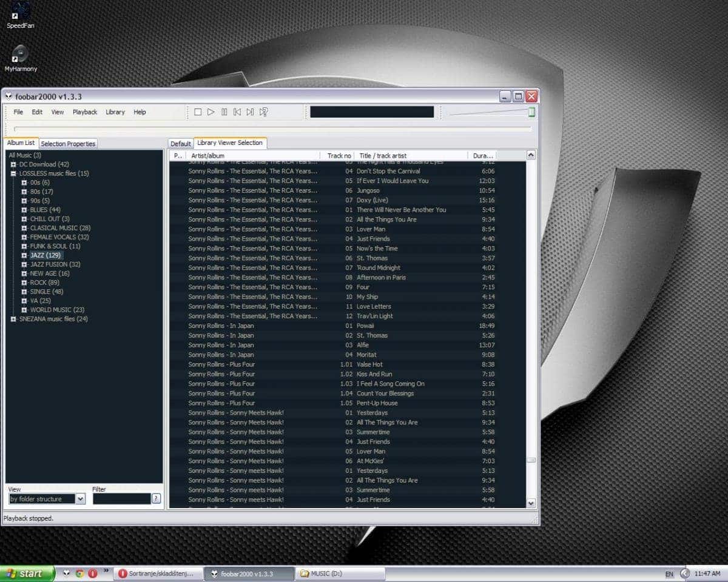
Task: Launch Opera from quick launch
Action: tap(92, 573)
